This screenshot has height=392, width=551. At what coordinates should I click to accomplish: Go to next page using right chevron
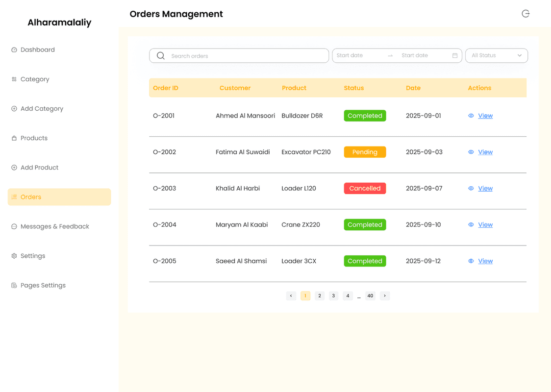(385, 296)
